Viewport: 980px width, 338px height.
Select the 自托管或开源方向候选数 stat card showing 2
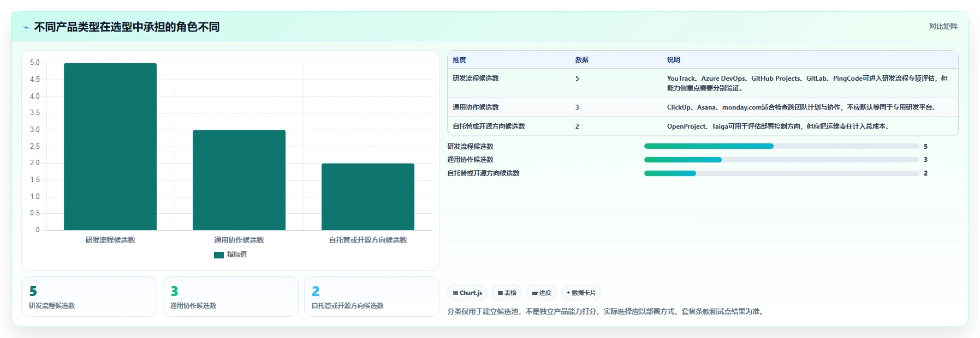pos(372,297)
